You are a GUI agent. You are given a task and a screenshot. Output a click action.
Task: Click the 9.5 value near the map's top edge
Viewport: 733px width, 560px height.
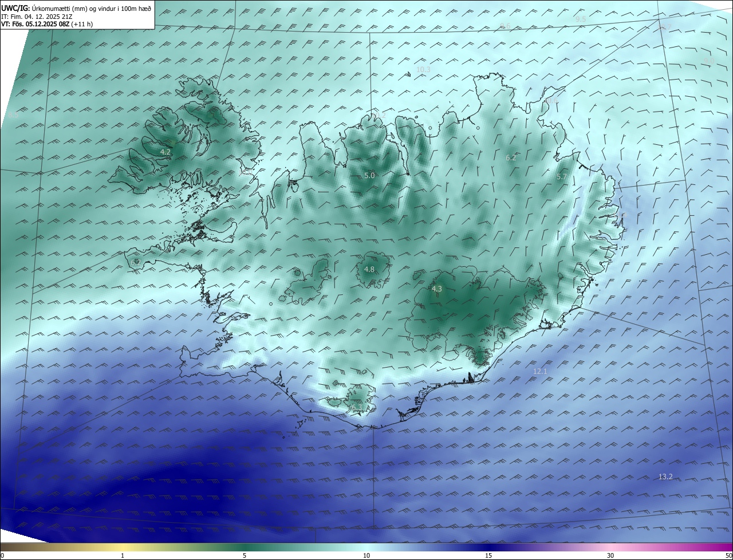tap(581, 19)
